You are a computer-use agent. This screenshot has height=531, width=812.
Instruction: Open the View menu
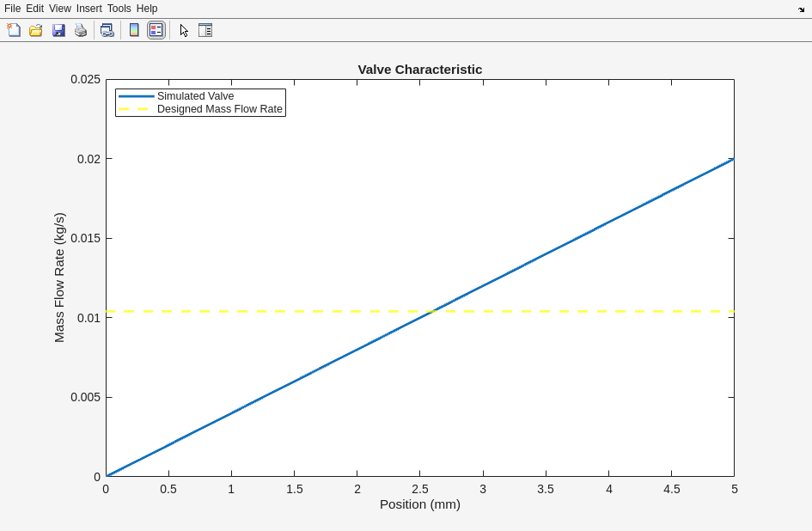(60, 9)
